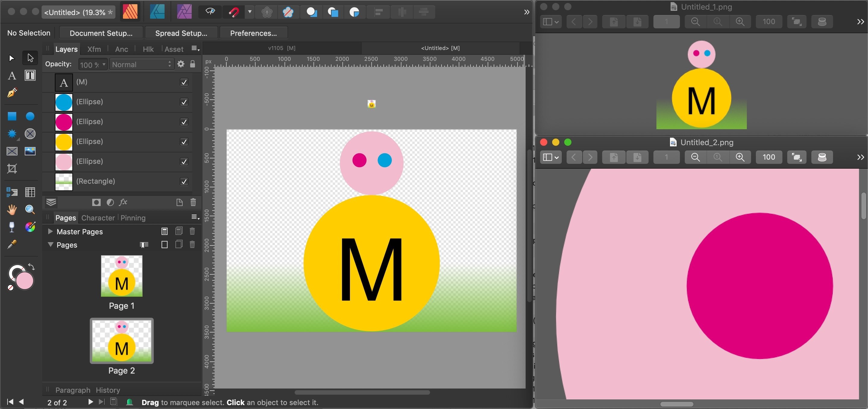The width and height of the screenshot is (868, 409).
Task: Switch to Hlk panel tab
Action: click(x=148, y=49)
